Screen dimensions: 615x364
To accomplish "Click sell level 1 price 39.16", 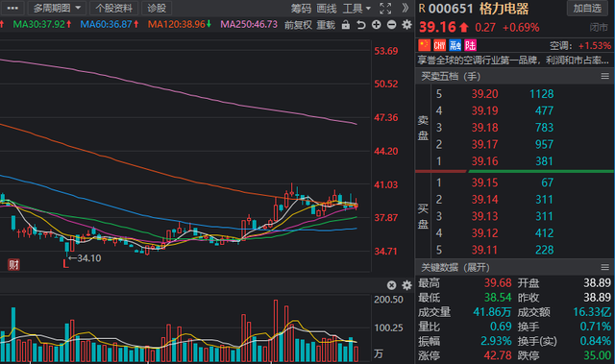I will click(x=484, y=161).
